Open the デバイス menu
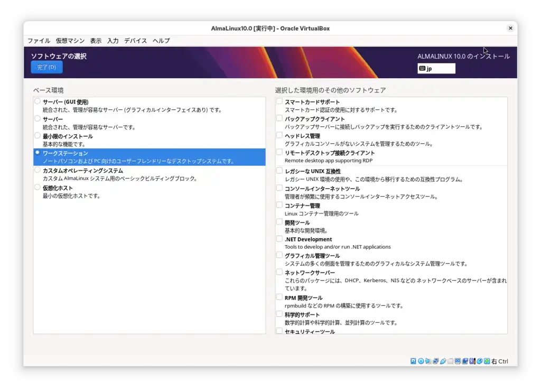541x392 pixels. 135,41
